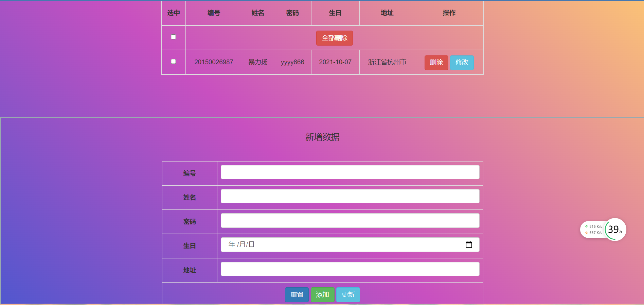Delete the 暴力扬 record with 删除
This screenshot has width=644, height=305.
point(436,63)
